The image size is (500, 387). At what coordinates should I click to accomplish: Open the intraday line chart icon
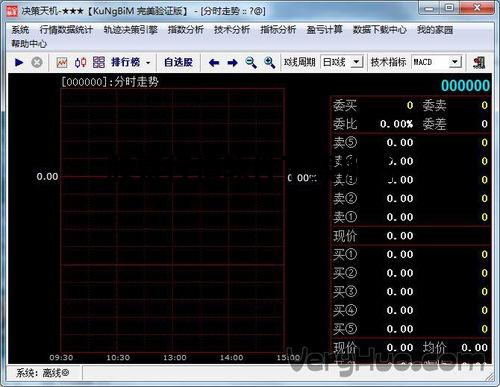click(x=62, y=62)
